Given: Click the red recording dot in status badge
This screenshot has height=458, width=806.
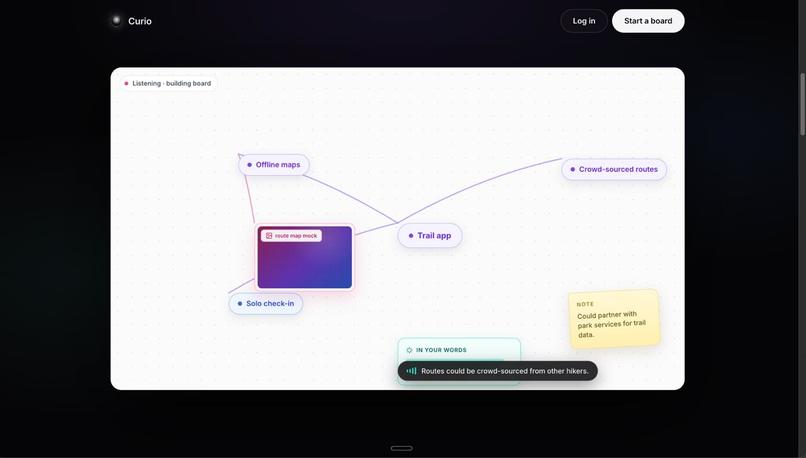Looking at the screenshot, I should point(126,83).
